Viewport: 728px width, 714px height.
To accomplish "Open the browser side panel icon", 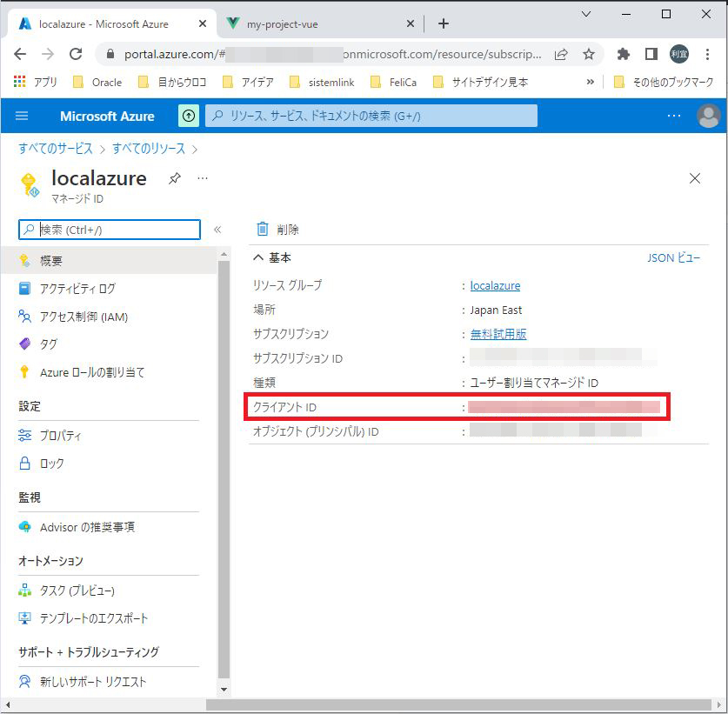I will pos(651,54).
